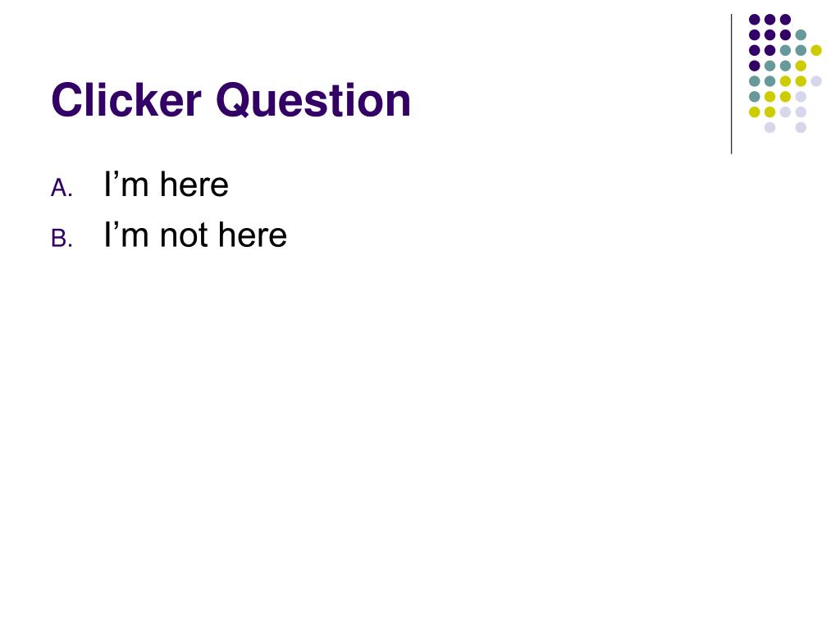Click the left lavender dot in bottom row
This screenshot has width=840, height=630.
(769, 127)
